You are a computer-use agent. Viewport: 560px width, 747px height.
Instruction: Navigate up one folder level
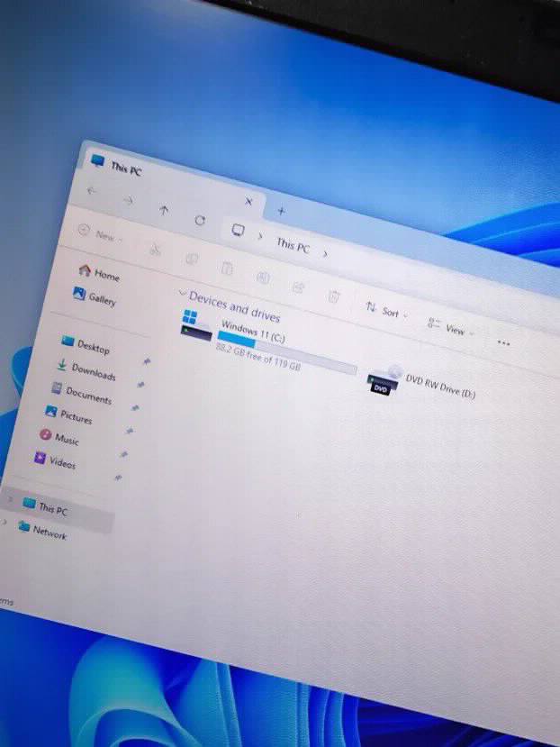(164, 210)
